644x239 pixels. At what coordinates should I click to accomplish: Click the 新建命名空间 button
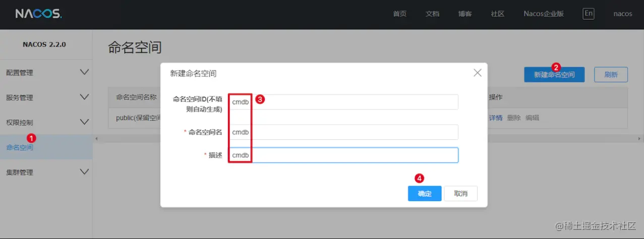pos(554,75)
